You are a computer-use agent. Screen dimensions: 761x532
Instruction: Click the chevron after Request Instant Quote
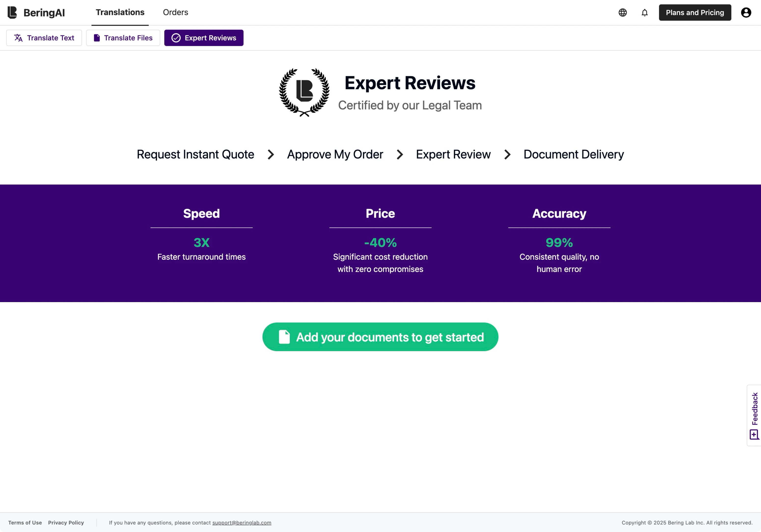coord(271,154)
